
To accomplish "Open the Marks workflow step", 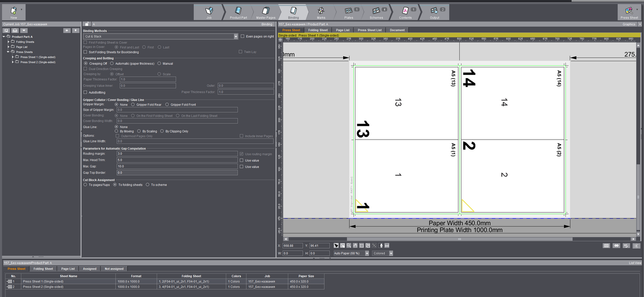I will click(x=321, y=12).
